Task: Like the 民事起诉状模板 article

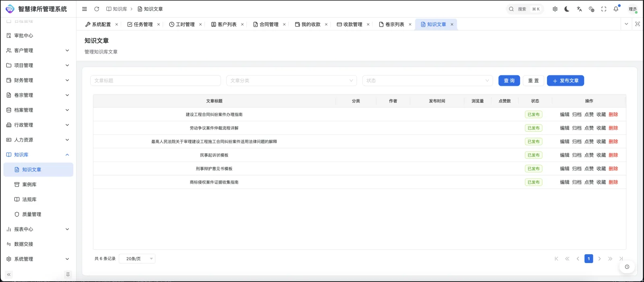Action: point(589,155)
